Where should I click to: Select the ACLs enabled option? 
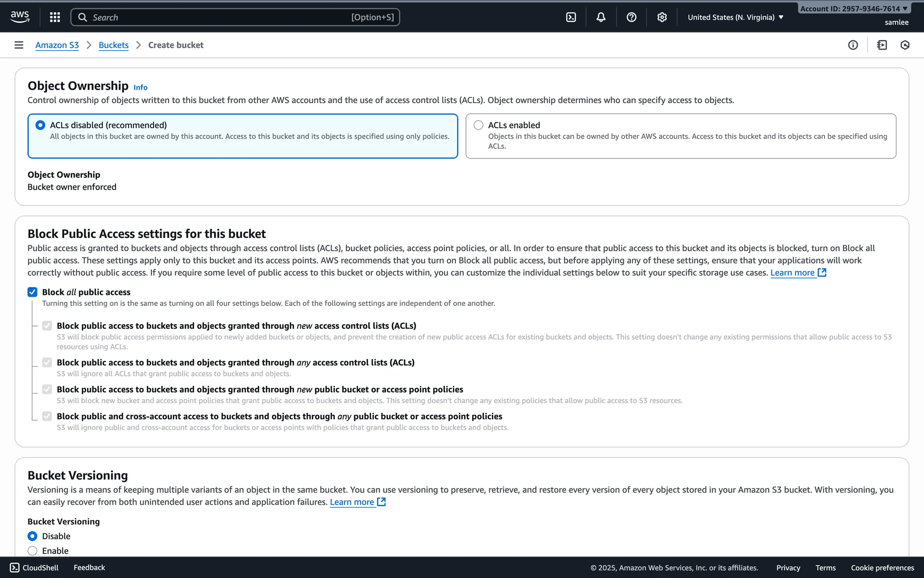point(478,125)
